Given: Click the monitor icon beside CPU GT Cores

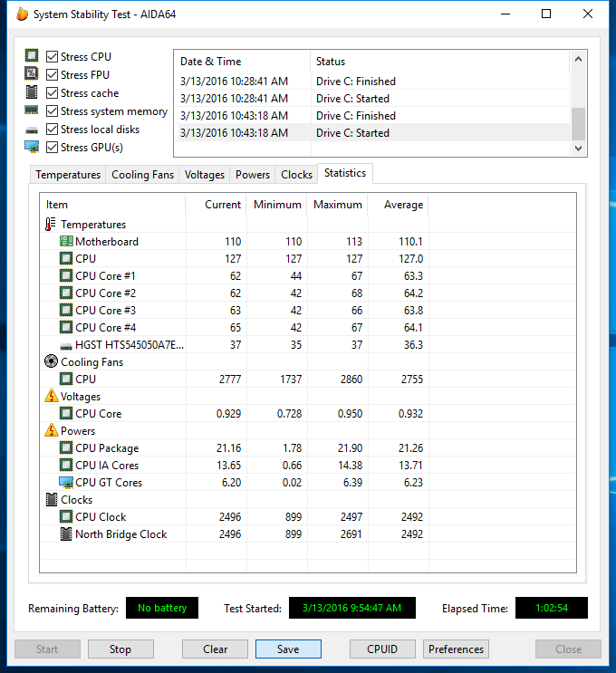Looking at the screenshot, I should coord(66,483).
